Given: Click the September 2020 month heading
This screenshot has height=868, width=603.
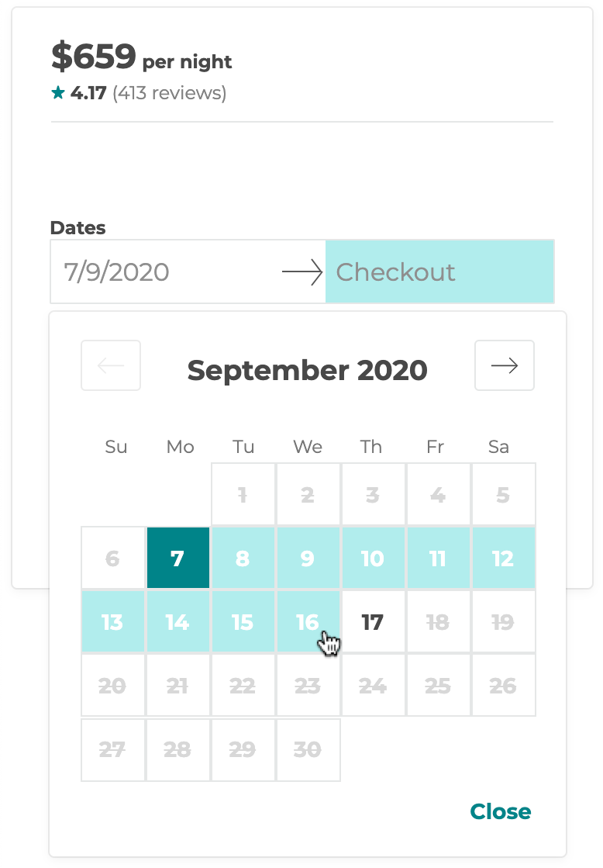Looking at the screenshot, I should (307, 370).
